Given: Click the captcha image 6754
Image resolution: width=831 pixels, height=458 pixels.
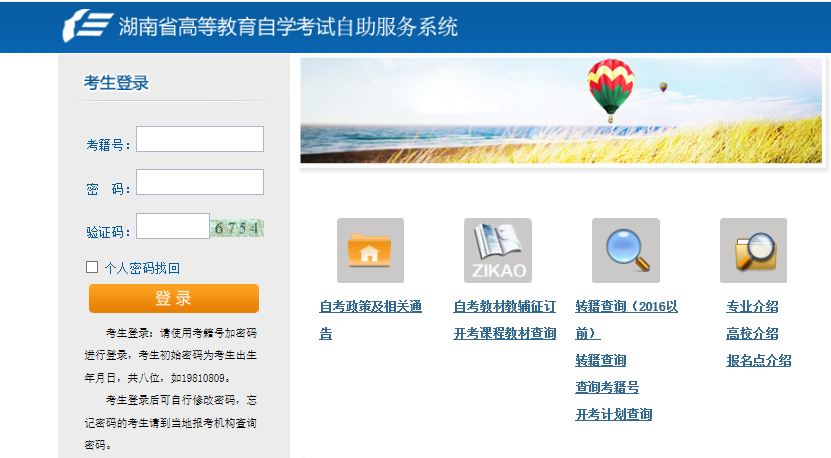Looking at the screenshot, I should click(x=237, y=228).
